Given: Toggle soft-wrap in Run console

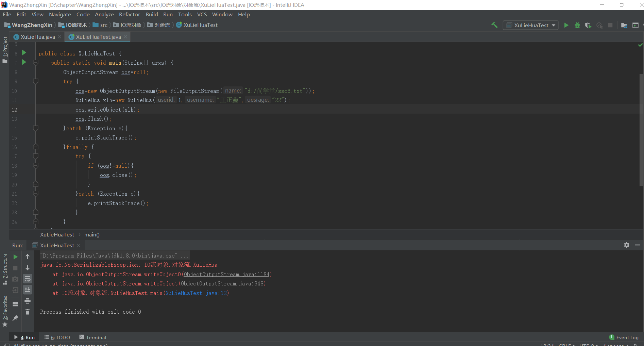Looking at the screenshot, I should pos(28,279).
